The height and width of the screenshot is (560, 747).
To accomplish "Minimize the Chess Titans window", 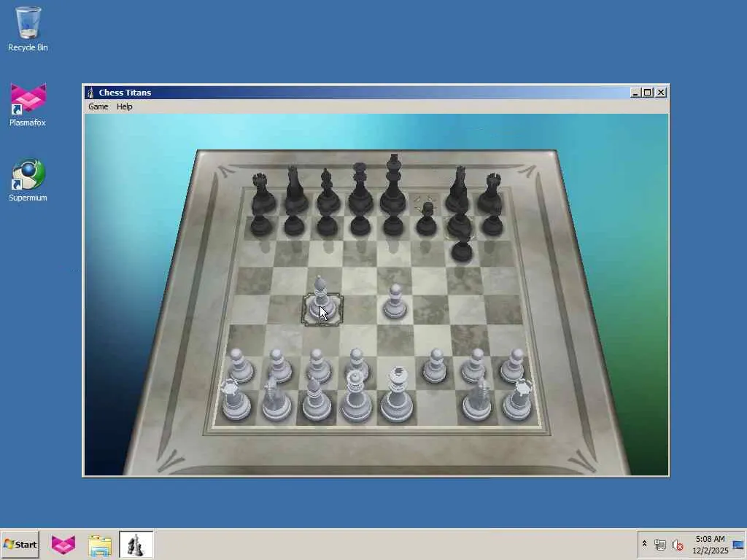I will (x=635, y=93).
